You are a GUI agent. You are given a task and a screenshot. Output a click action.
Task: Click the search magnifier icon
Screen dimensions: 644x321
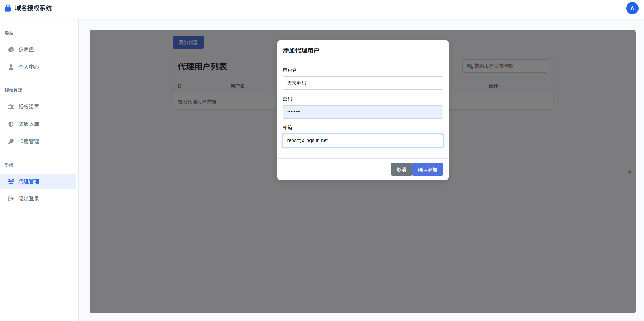470,66
